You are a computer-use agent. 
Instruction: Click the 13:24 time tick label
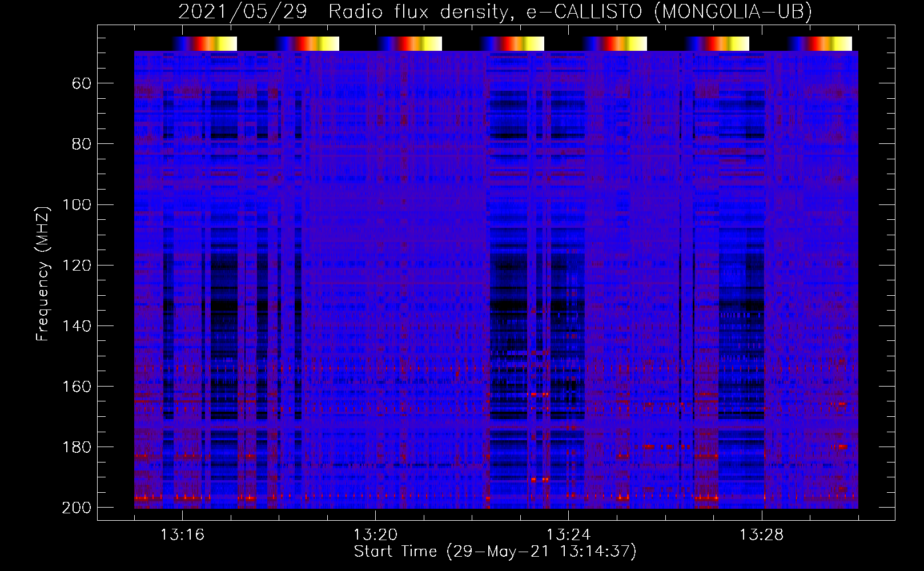click(x=568, y=534)
